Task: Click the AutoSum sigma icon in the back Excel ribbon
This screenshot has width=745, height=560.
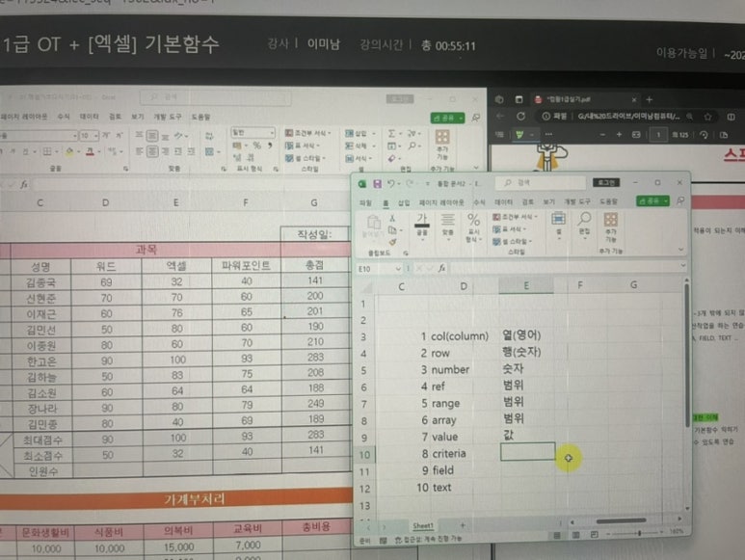Action: click(390, 133)
